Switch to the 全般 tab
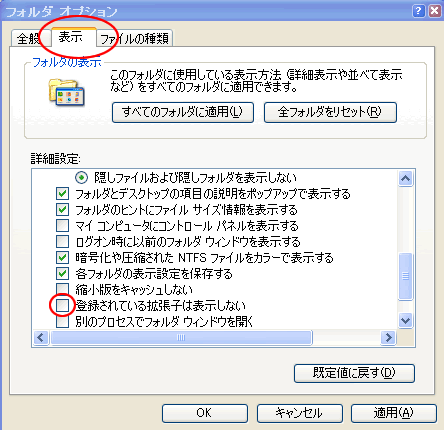Screen dimensions: 446x430 pyautogui.click(x=29, y=38)
